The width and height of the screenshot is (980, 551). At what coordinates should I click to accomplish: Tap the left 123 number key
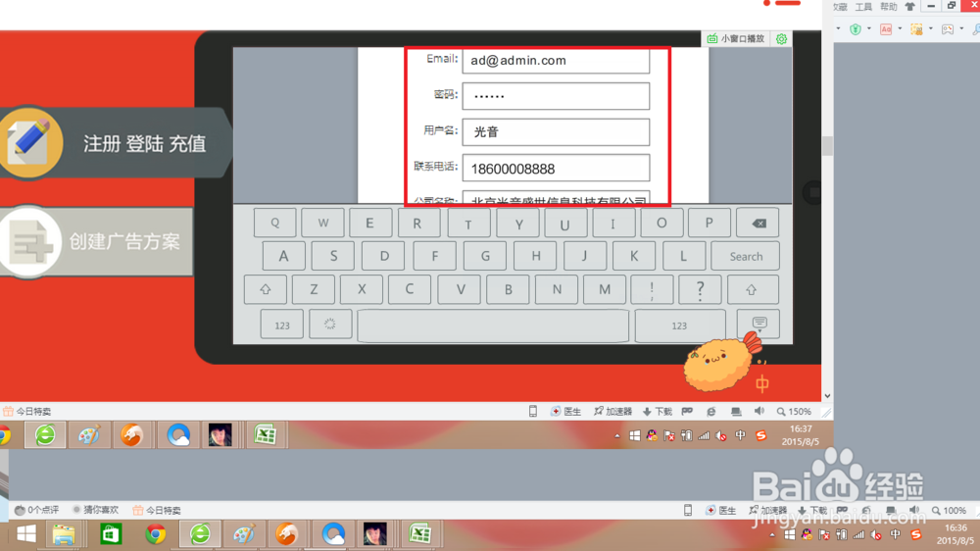coord(282,326)
